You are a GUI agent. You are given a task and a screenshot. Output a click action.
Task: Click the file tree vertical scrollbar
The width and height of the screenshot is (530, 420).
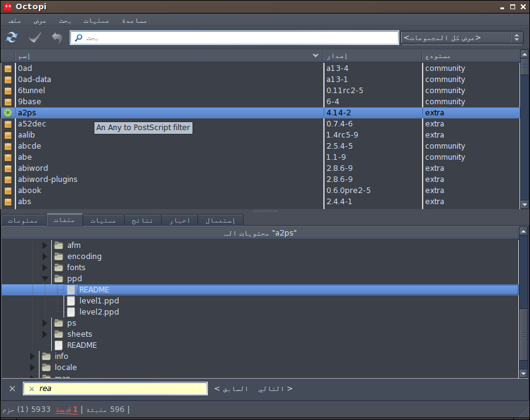[x=523, y=303]
